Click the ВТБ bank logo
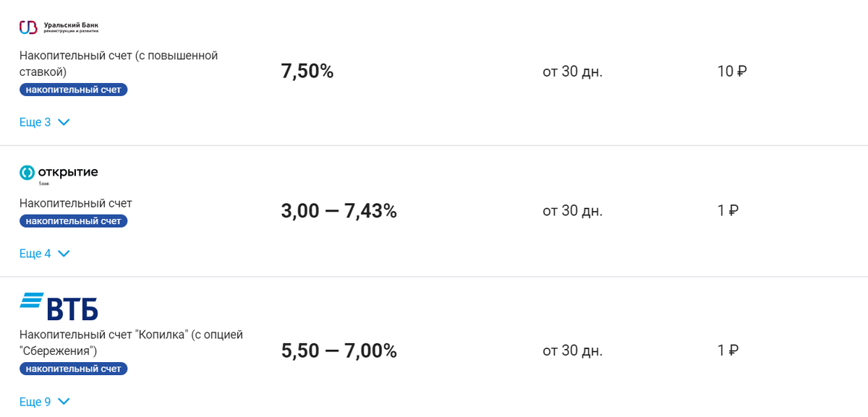This screenshot has height=417, width=868. click(x=59, y=306)
